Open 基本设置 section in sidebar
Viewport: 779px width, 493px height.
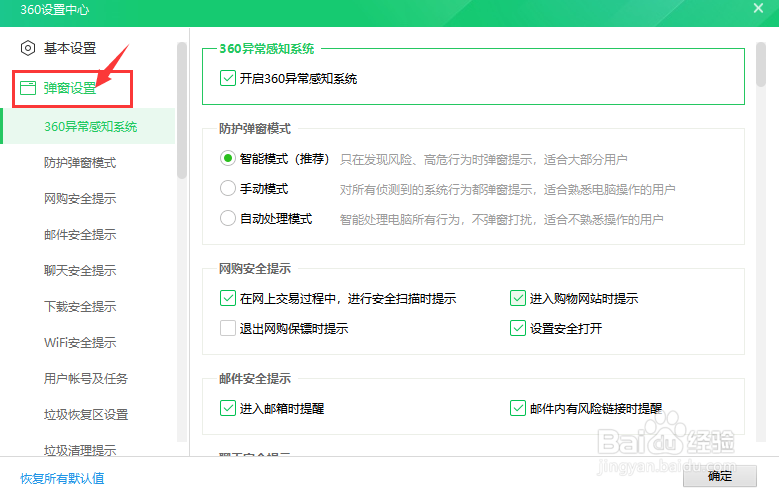(70, 48)
